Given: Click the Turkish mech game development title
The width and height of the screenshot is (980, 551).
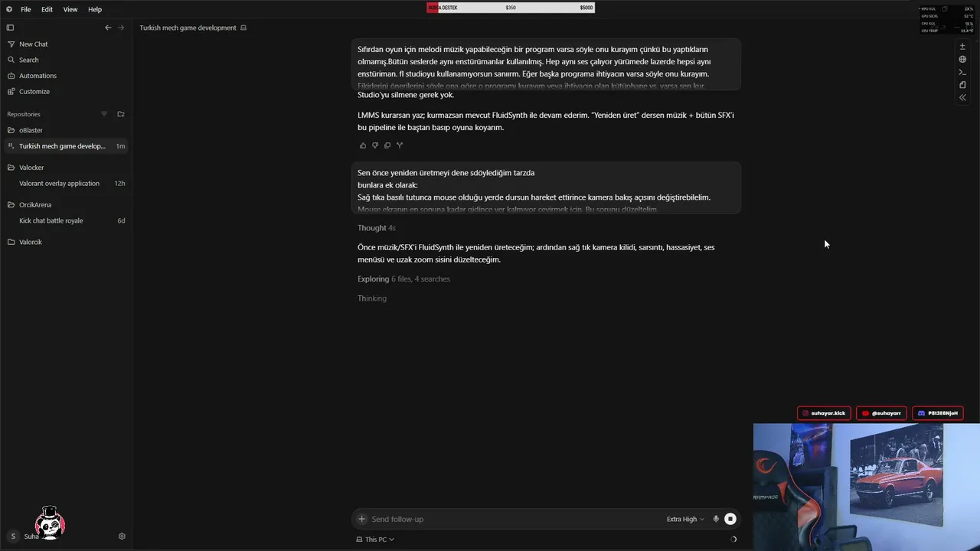Looking at the screenshot, I should [x=188, y=28].
